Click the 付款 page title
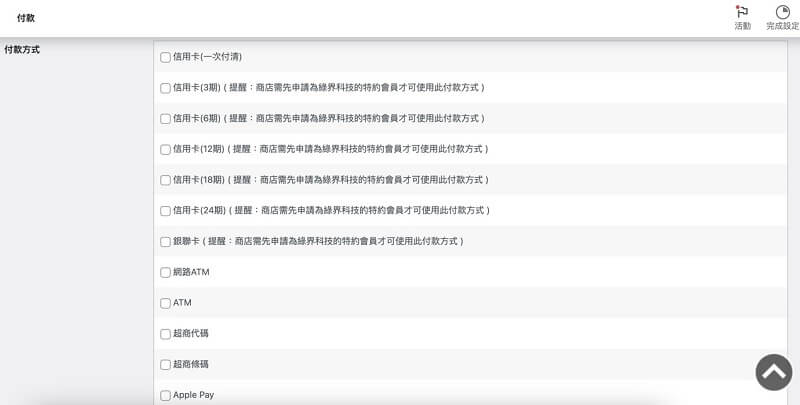This screenshot has height=405, width=800. click(x=26, y=18)
